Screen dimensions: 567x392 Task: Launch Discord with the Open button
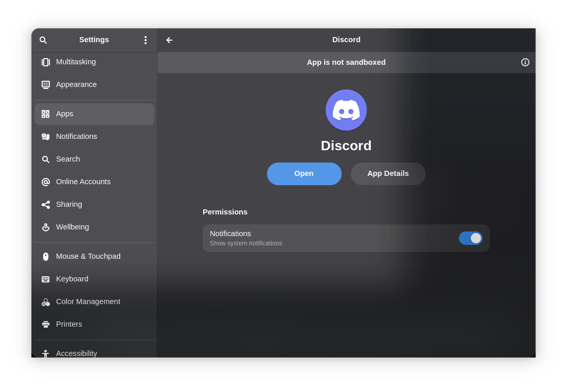click(304, 173)
